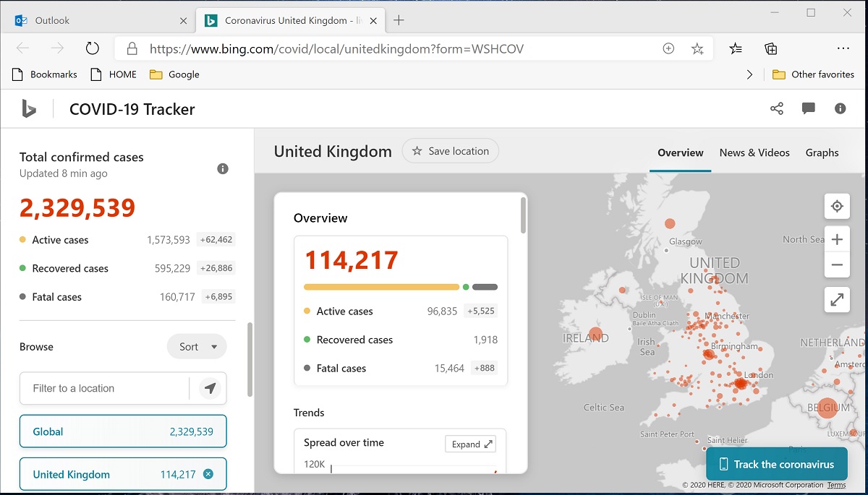Click the locate me crosshair on map
This screenshot has height=495, width=868.
[837, 206]
